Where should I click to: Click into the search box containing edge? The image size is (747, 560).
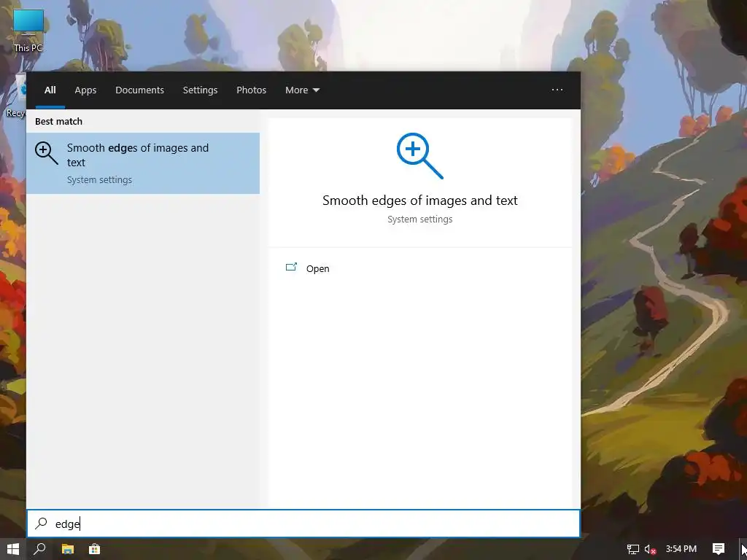[303, 524]
